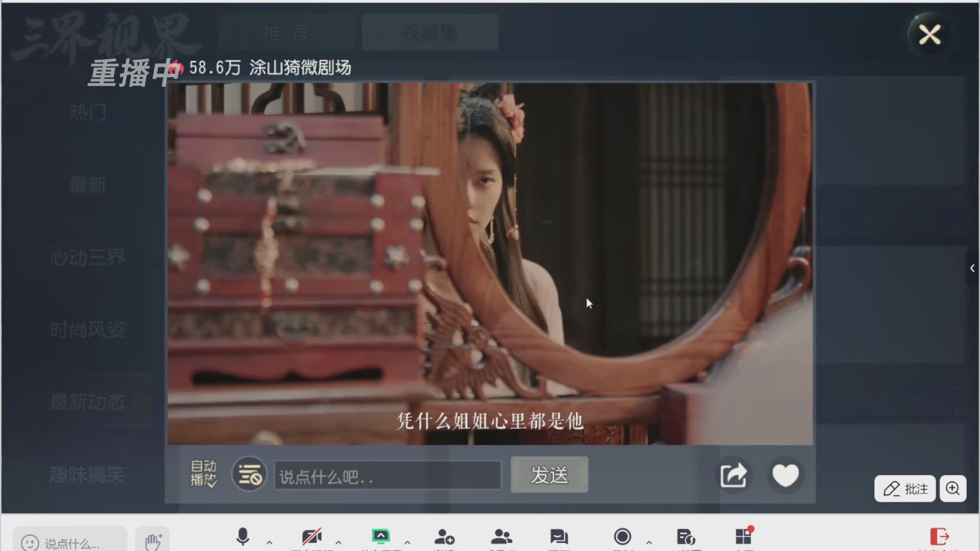980x551 pixels.
Task: Open the invite participants icon
Action: [x=444, y=537]
